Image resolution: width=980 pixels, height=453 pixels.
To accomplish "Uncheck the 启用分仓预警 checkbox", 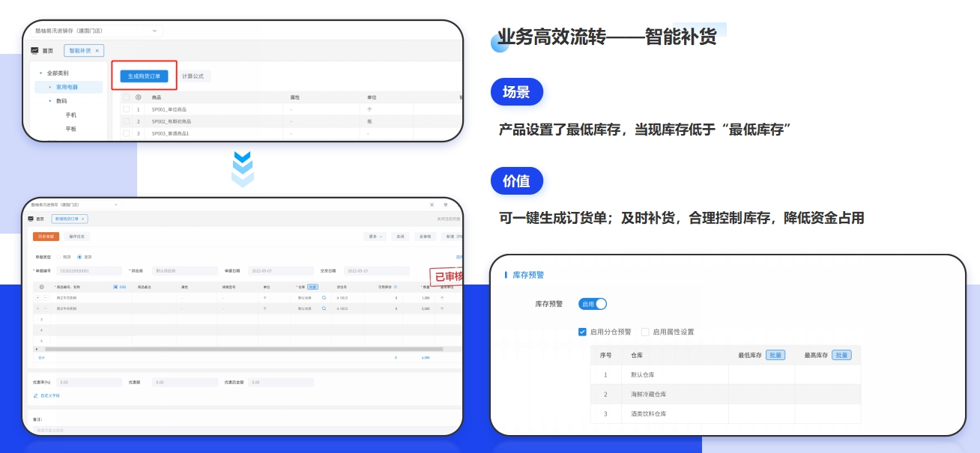I will [x=582, y=332].
